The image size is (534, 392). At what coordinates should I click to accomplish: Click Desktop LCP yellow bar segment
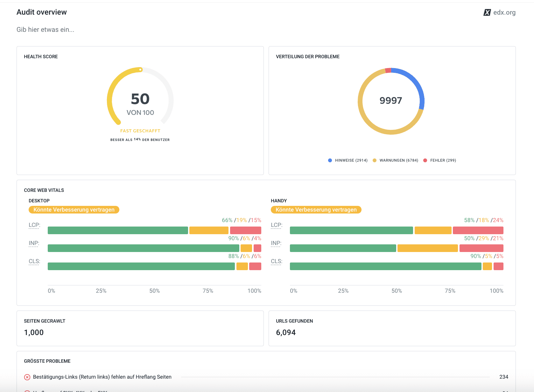tap(209, 230)
